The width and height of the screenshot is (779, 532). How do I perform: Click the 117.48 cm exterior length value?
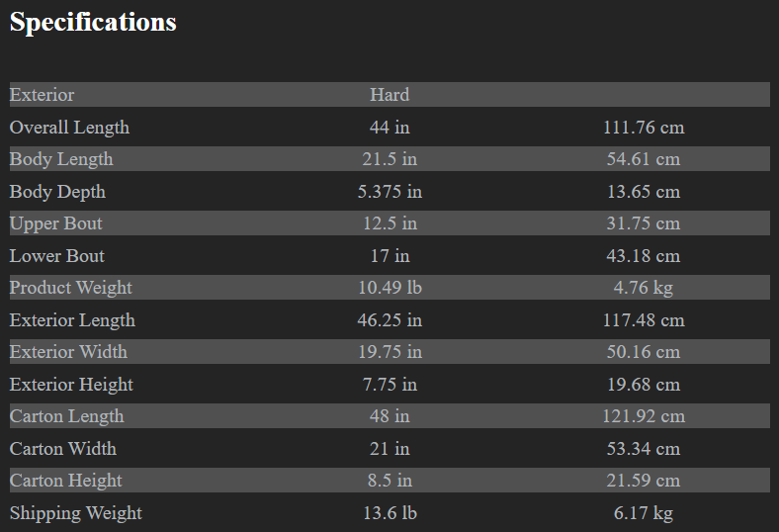click(644, 320)
